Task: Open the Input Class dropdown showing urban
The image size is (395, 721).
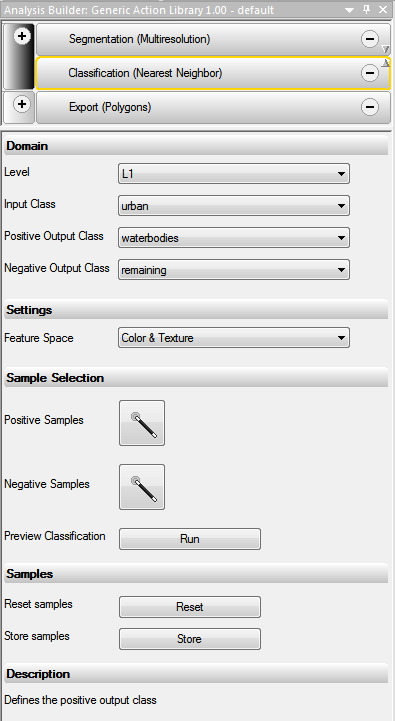Action: coord(234,206)
